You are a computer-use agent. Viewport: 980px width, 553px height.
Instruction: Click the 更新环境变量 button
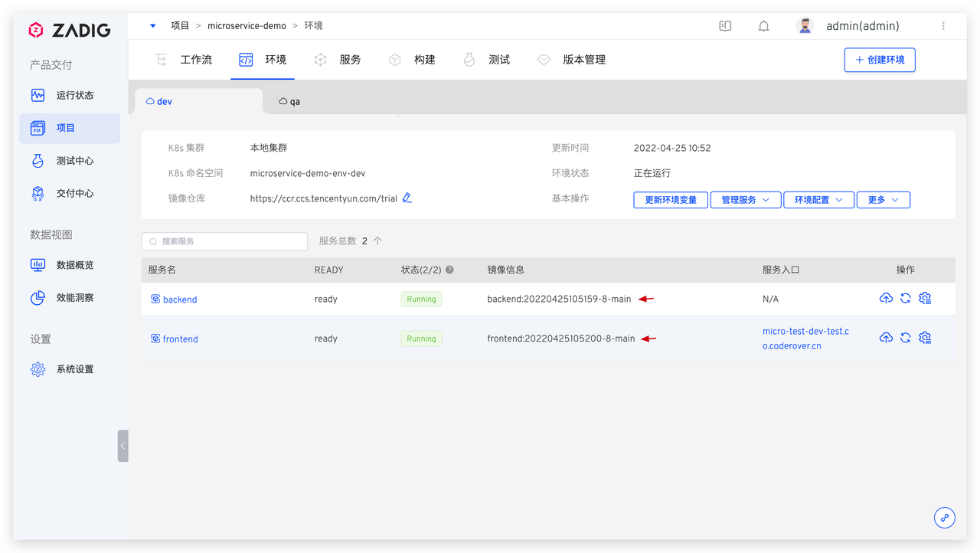[x=671, y=200]
